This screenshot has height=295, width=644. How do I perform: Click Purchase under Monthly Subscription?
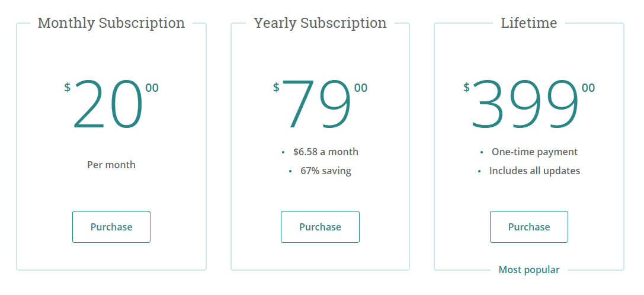[111, 227]
